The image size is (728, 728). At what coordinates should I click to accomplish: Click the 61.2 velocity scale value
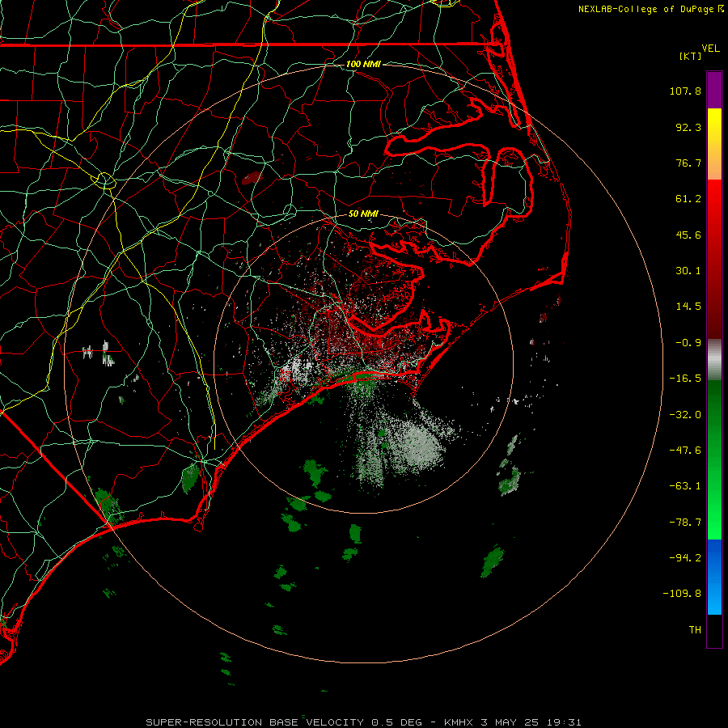click(688, 199)
